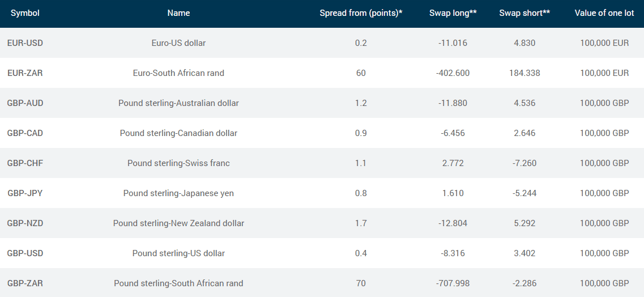Click the Swap long column header

(453, 13)
